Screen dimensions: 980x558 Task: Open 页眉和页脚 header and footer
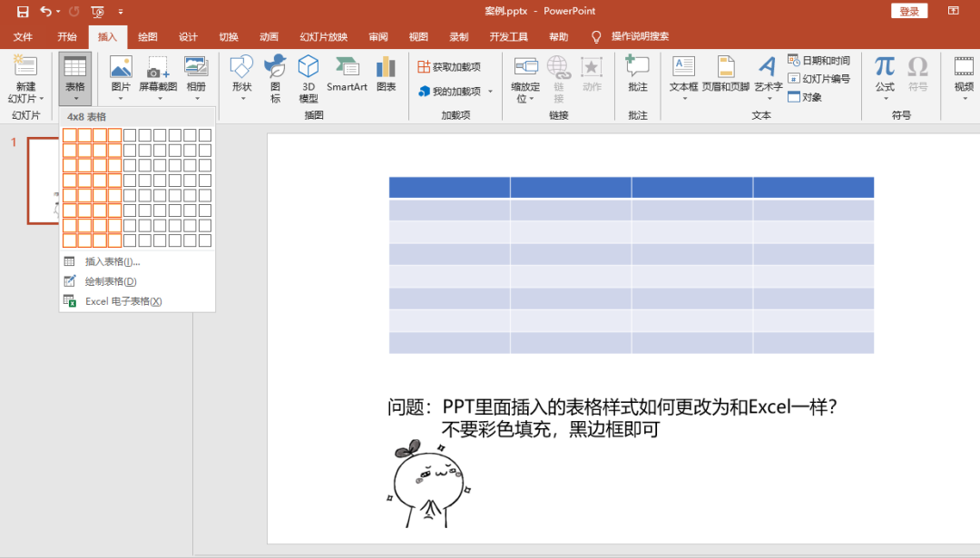[x=726, y=73]
